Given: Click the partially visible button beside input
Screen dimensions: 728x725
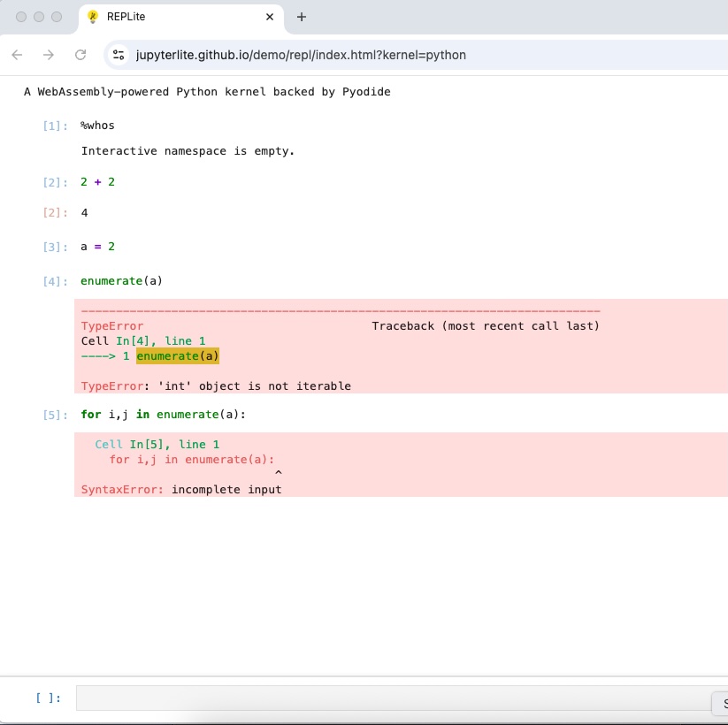Looking at the screenshot, I should click(x=720, y=703).
